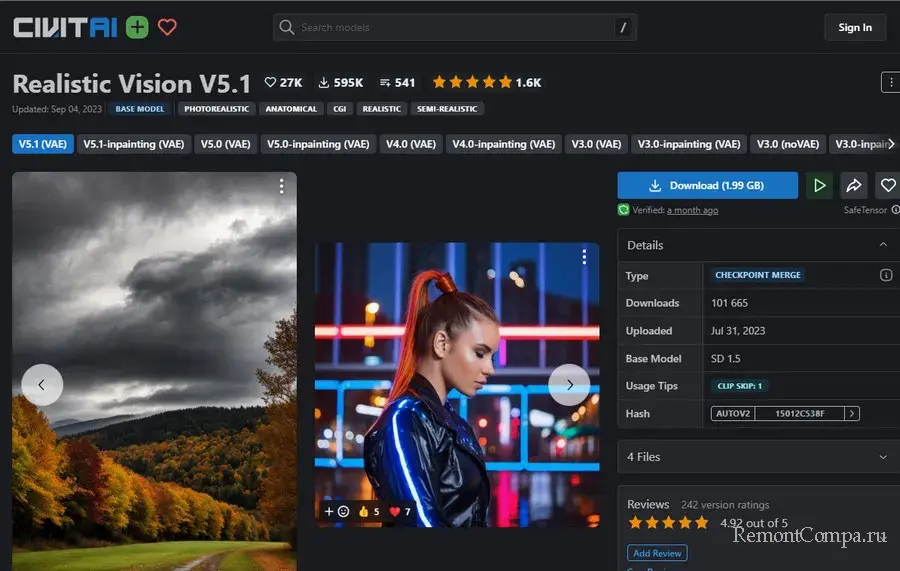Open the three-dot menu on neon woman image
The width and height of the screenshot is (900, 571).
(584, 257)
